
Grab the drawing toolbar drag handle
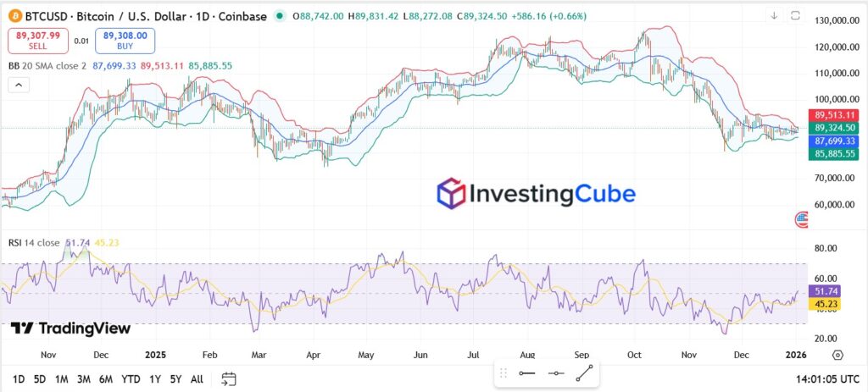[503, 373]
